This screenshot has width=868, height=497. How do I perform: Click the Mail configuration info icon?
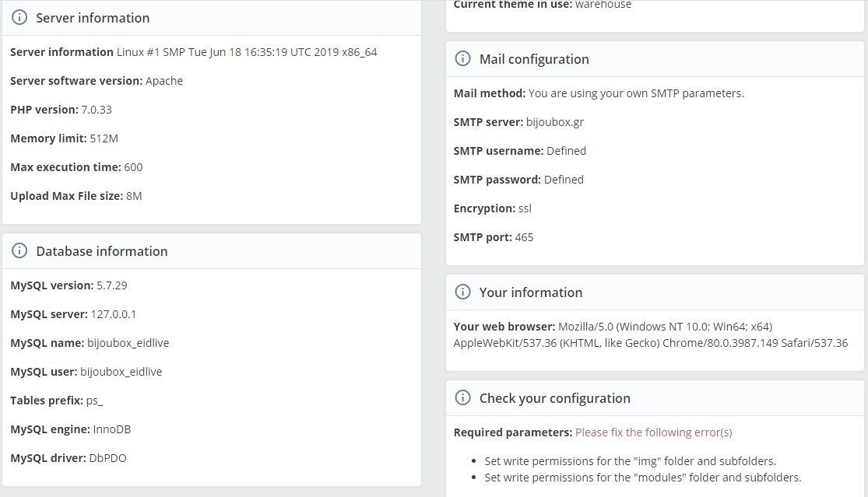tap(462, 59)
